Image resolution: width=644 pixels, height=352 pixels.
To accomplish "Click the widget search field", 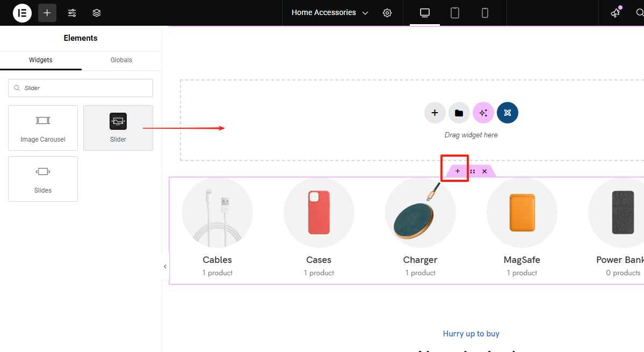I will point(81,88).
